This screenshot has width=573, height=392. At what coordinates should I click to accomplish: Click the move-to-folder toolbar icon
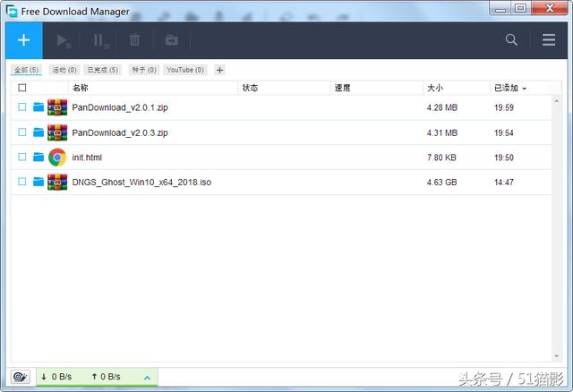pos(171,40)
